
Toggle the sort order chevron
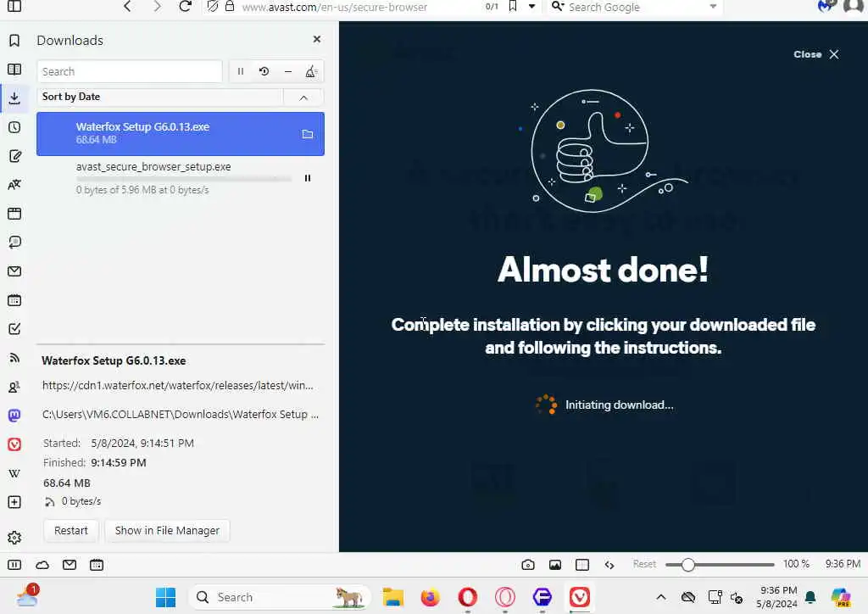[303, 98]
